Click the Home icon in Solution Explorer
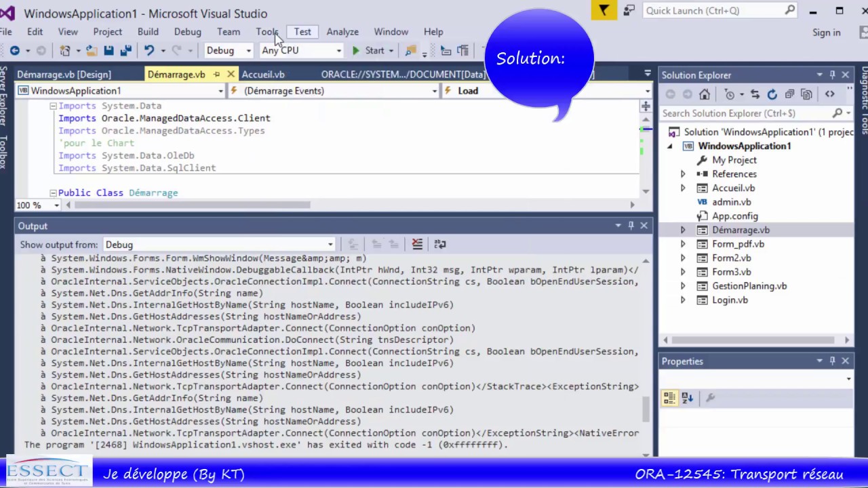Viewport: 868px width, 488px height. pyautogui.click(x=705, y=94)
